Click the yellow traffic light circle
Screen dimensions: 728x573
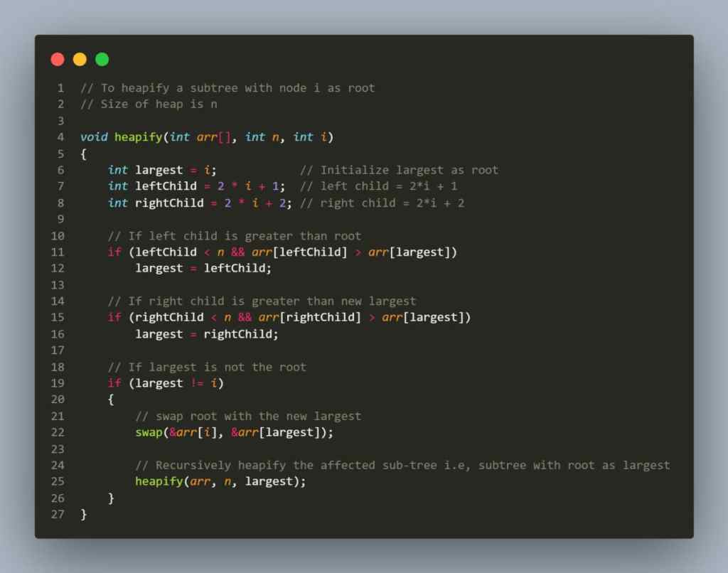[80, 59]
